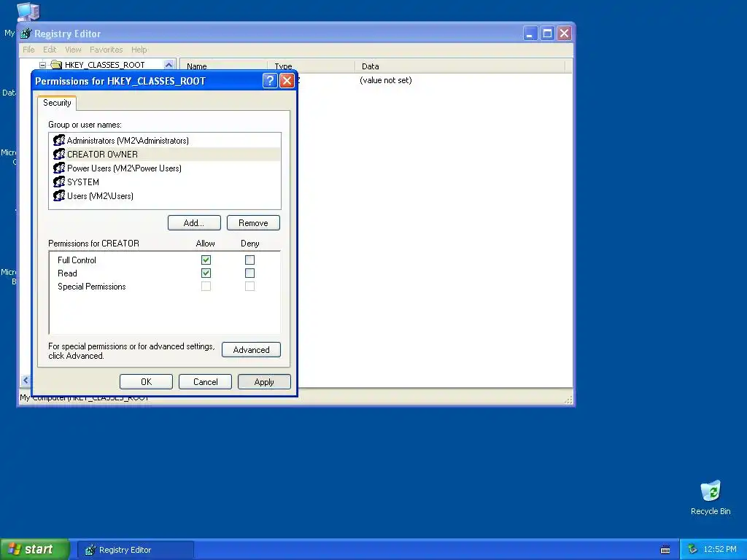Click HKEY_CLASSES_ROOT tree label
This screenshot has height=560, width=747.
click(x=105, y=65)
